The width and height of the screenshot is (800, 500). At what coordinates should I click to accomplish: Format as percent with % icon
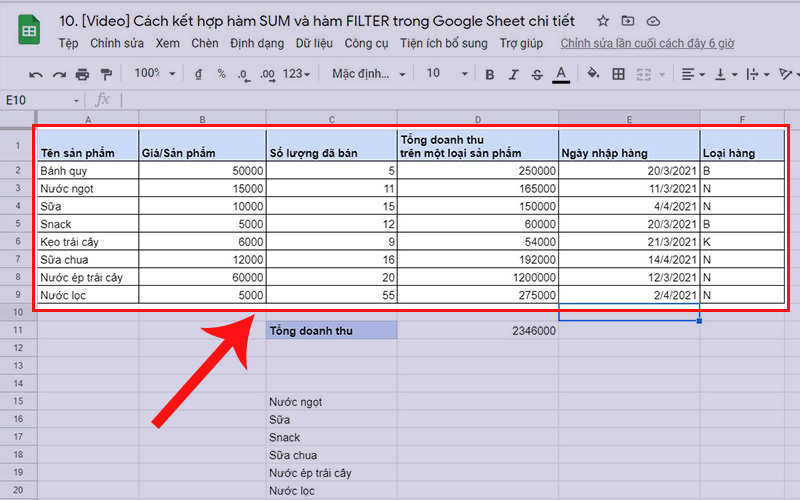coord(221,74)
